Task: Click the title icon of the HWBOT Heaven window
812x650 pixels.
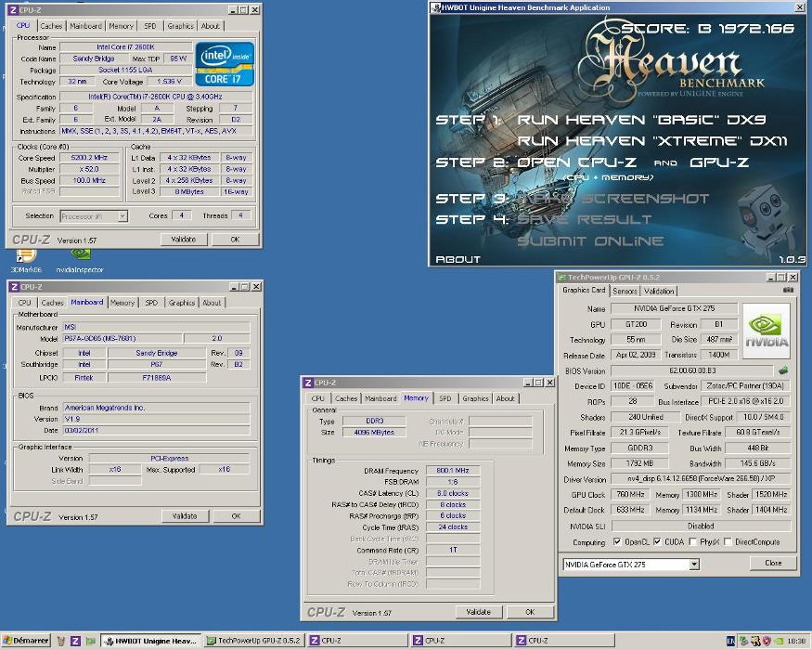Action: click(x=436, y=7)
